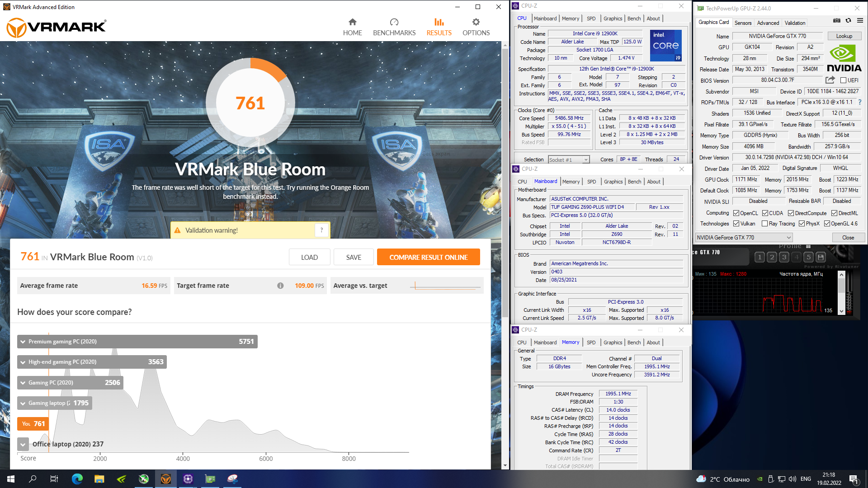Expand the Office laptop (2020) row
This screenshot has width=868, height=488.
pyautogui.click(x=23, y=444)
